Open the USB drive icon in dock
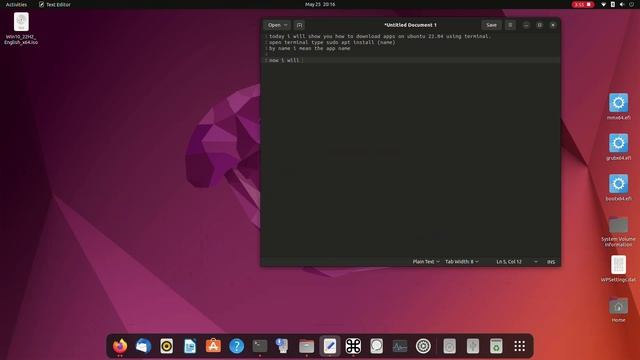This screenshot has width=640, height=360. click(x=473, y=346)
